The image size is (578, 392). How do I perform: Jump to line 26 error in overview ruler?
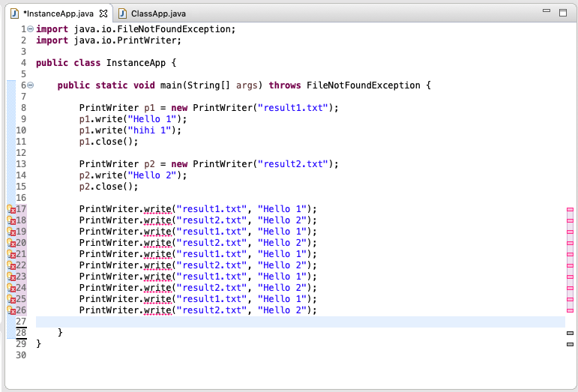(570, 310)
